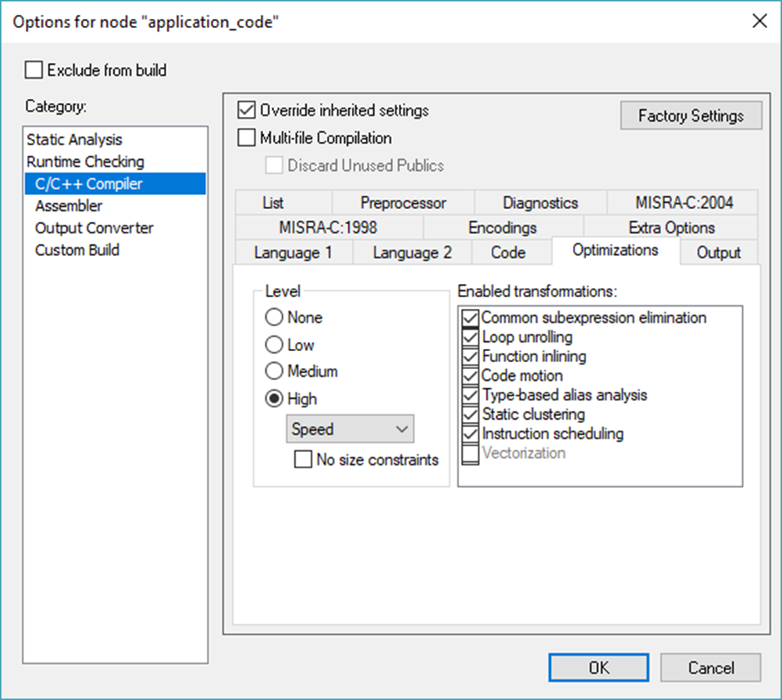Enable the Exclude from build checkbox
The height and width of the screenshot is (700, 782).
(x=34, y=70)
